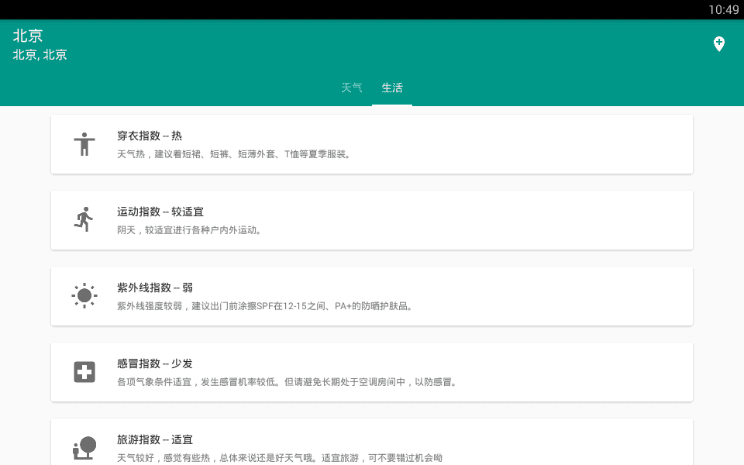The height and width of the screenshot is (465, 744).
Task: Open the 穿衣指数 – 热 title
Action: point(149,136)
